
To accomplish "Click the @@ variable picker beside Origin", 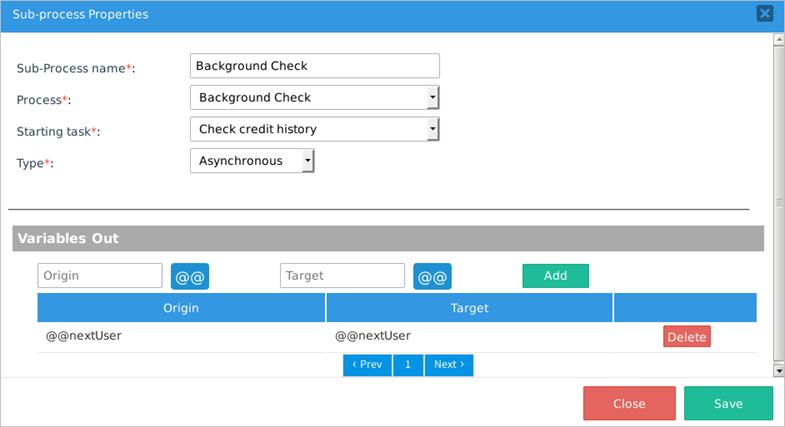I will (x=190, y=276).
